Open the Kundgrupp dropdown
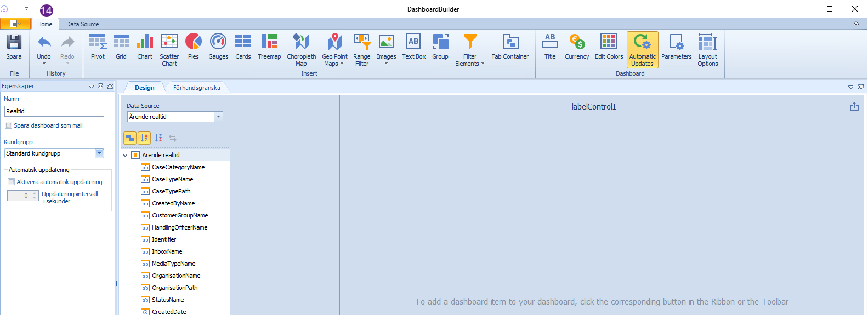 pos(100,153)
